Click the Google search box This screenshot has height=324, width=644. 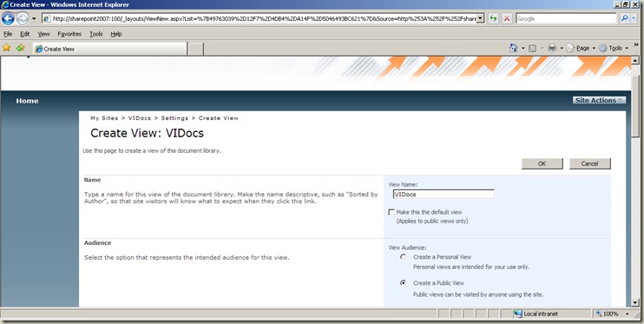click(566, 18)
